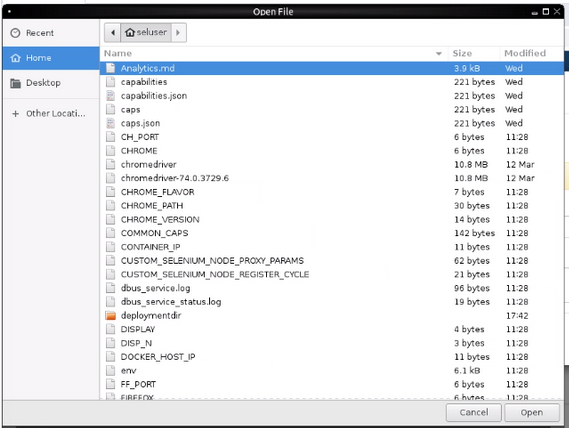Image resolution: width=569 pixels, height=428 pixels.
Task: Click the 142 bytes size value
Action: [475, 233]
